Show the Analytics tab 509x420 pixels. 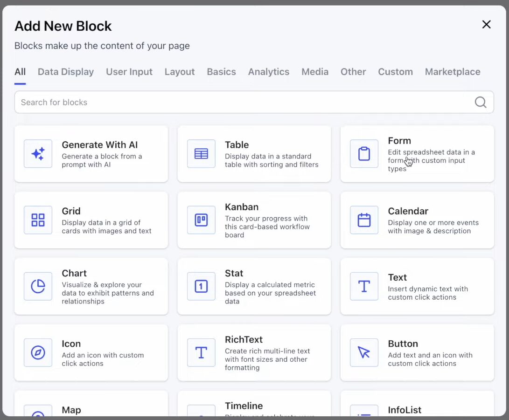click(x=269, y=72)
